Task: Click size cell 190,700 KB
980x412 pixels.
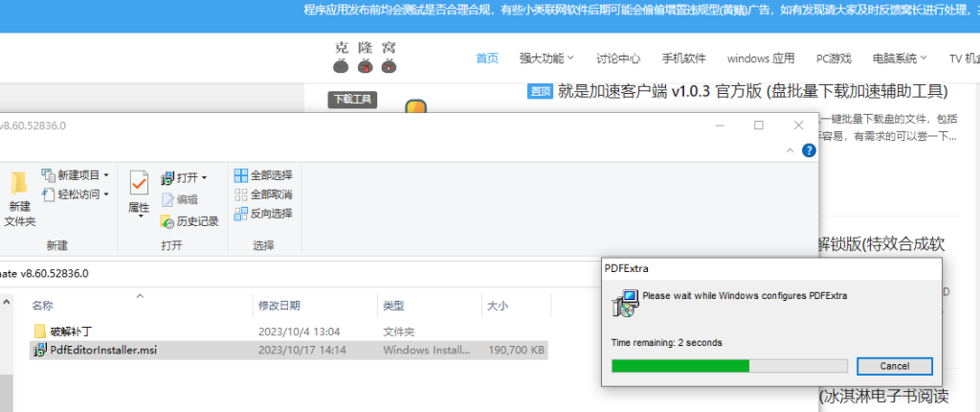Action: (x=516, y=350)
